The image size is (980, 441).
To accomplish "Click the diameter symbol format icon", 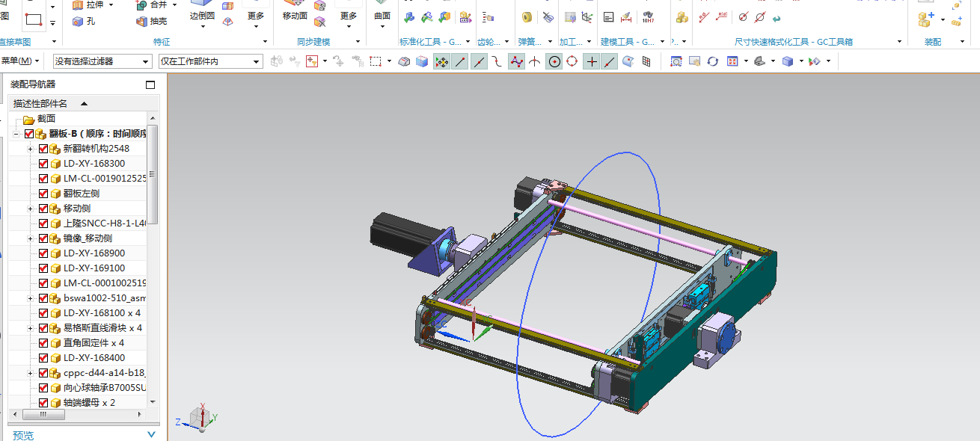I will [x=743, y=16].
